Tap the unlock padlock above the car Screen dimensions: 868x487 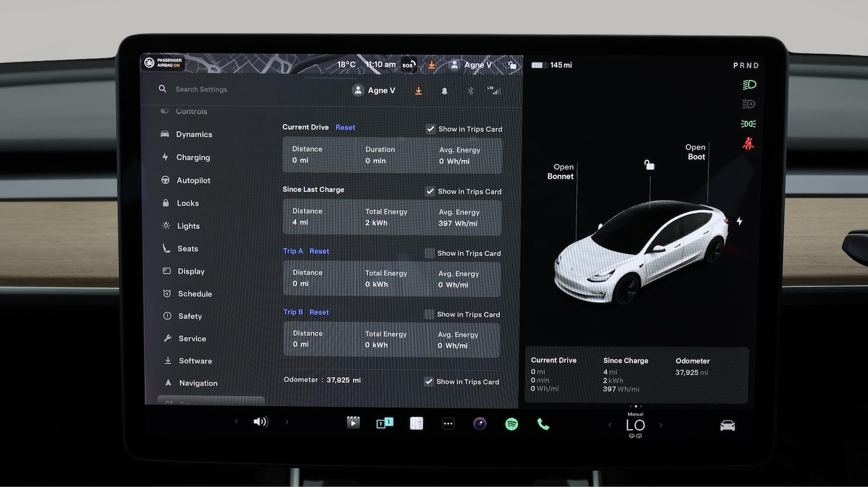[x=649, y=166]
